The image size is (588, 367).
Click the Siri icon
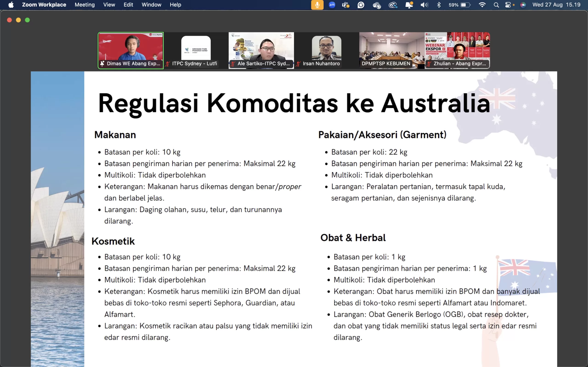tap(523, 5)
